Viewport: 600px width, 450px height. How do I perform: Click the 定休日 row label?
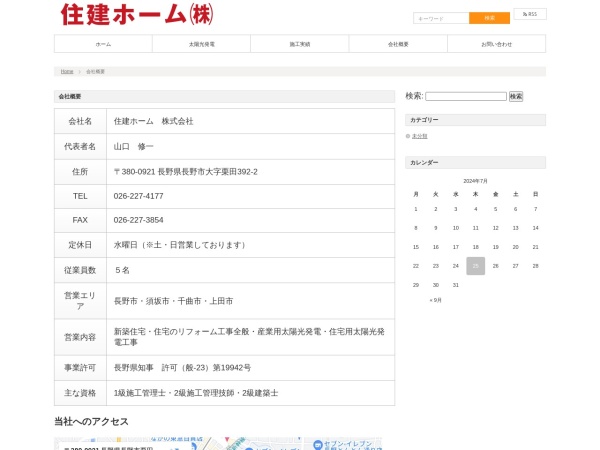[x=80, y=245]
